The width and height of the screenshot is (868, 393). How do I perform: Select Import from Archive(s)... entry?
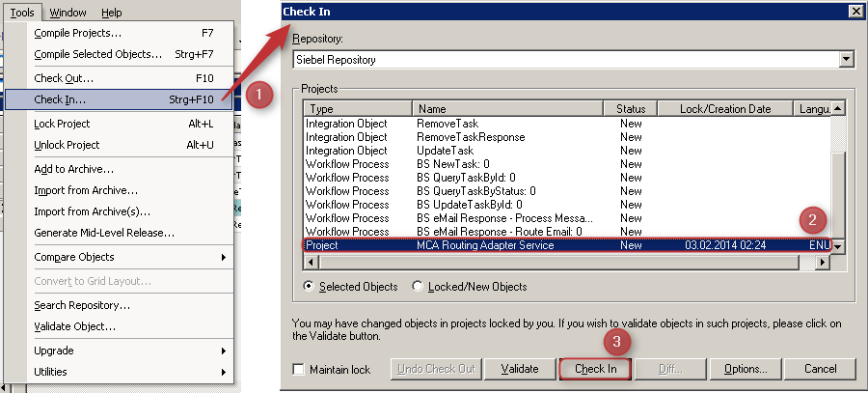click(119, 211)
